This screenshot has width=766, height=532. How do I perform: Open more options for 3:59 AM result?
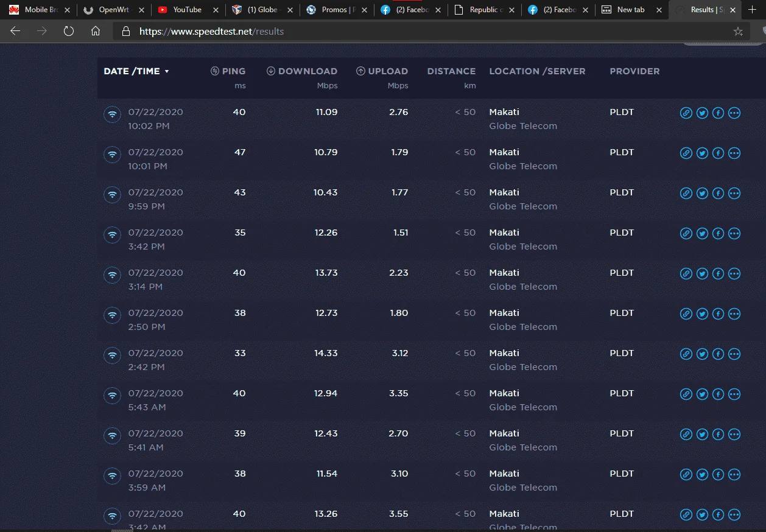pyautogui.click(x=734, y=475)
